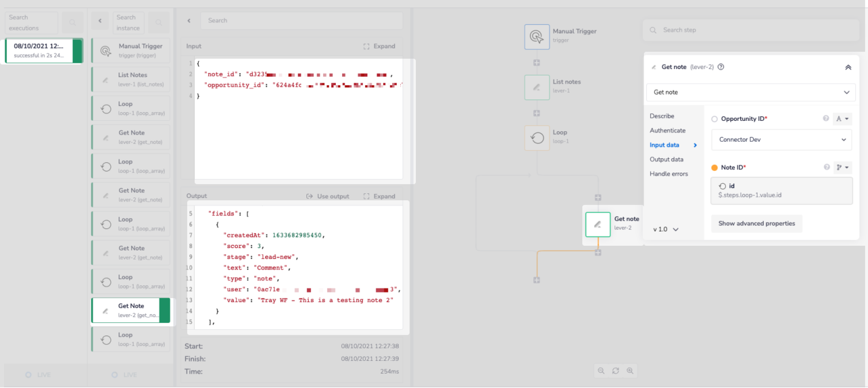This screenshot has height=388, width=868.
Task: Click help icon next to Get note title
Action: (721, 67)
